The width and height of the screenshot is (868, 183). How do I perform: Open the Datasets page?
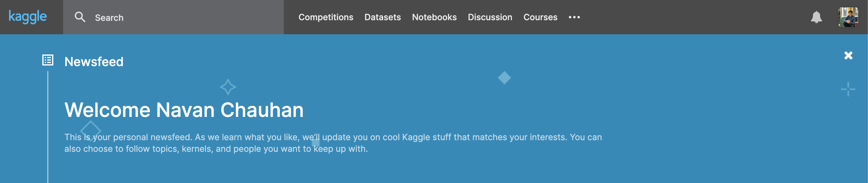[383, 17]
